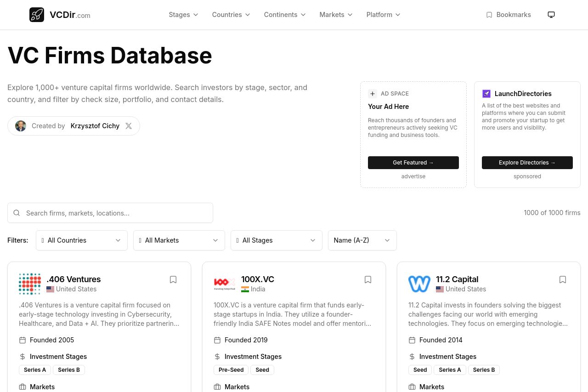Bookmark the .406 Ventures firm
Viewport: 588px width, 392px height.
click(173, 279)
